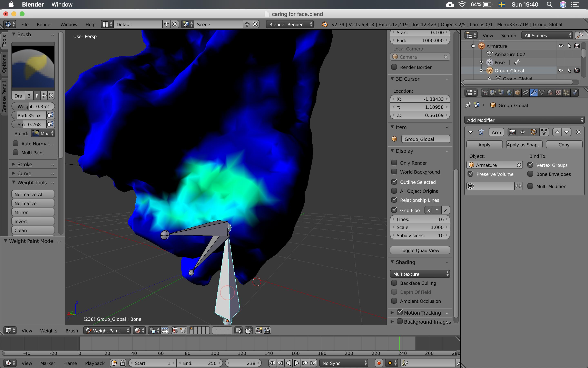Image resolution: width=588 pixels, height=368 pixels.
Task: Open the No Sync playback dropdown
Action: click(x=344, y=363)
